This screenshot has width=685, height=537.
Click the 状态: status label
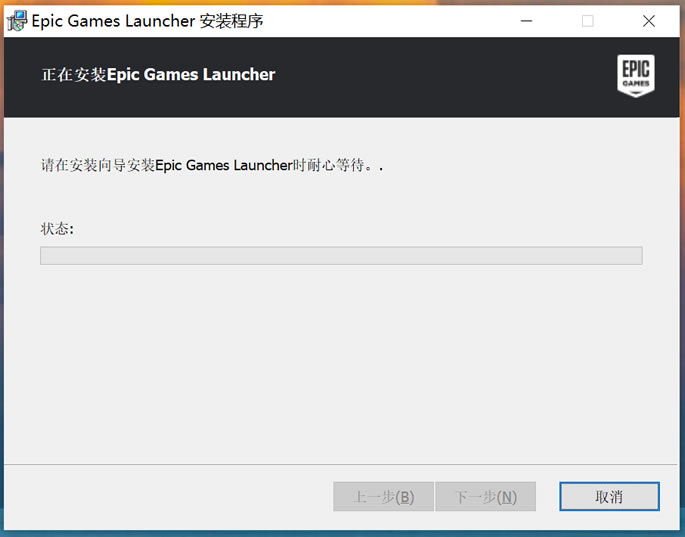[57, 229]
